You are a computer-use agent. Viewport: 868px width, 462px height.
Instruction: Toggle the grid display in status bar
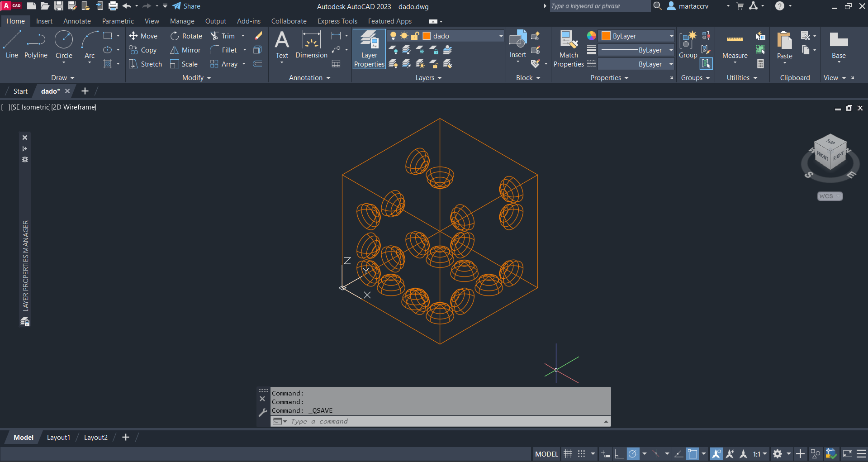tap(568, 454)
